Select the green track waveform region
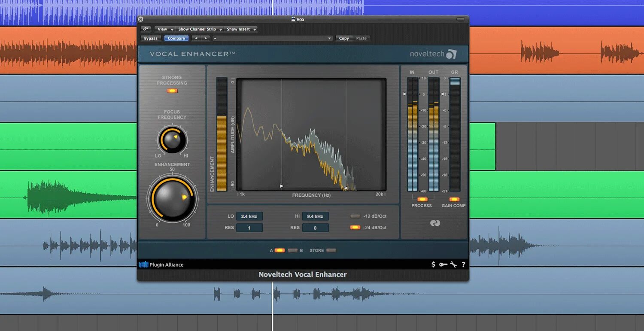The width and height of the screenshot is (644, 331). [82, 197]
